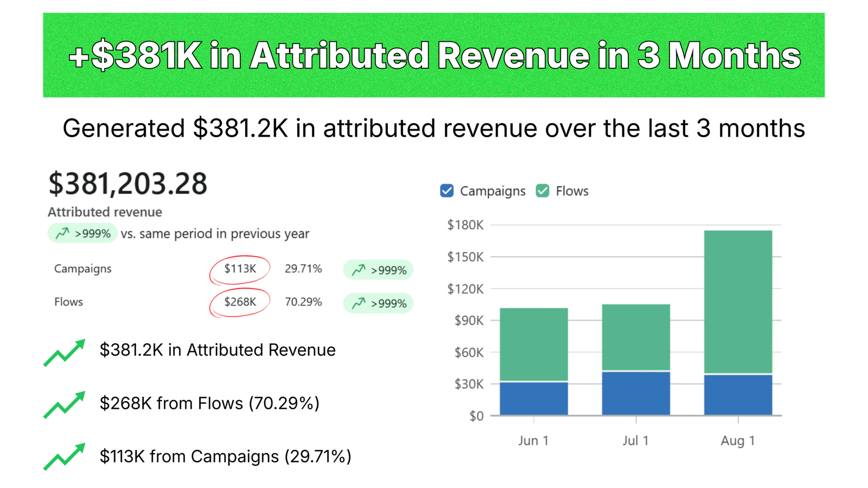
Task: Click the bullet text $113K from Campaigns (29.71%)
Action: [226, 457]
